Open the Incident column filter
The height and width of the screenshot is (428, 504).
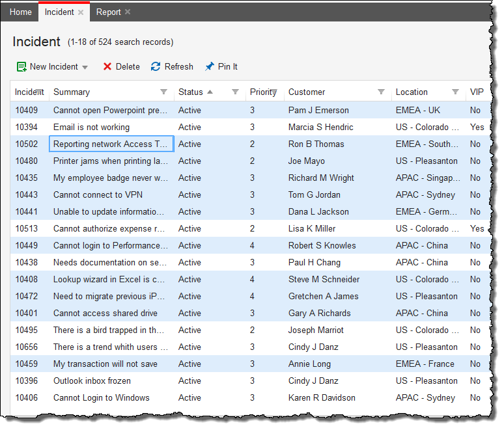(39, 92)
